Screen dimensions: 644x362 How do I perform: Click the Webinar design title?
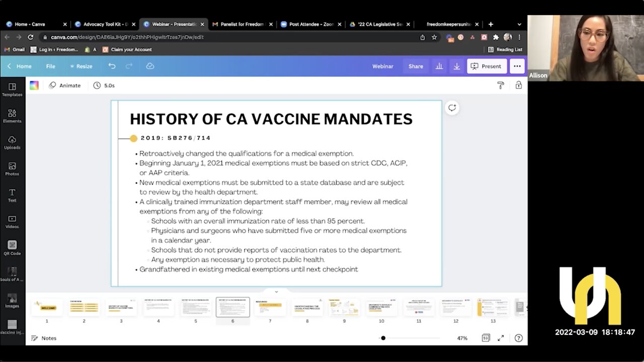pyautogui.click(x=383, y=66)
